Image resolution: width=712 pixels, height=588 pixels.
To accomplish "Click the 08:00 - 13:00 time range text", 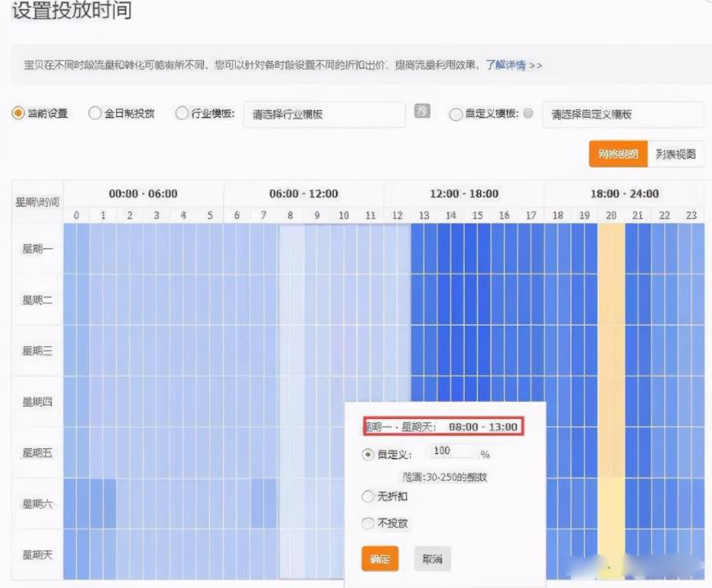I will tap(483, 427).
